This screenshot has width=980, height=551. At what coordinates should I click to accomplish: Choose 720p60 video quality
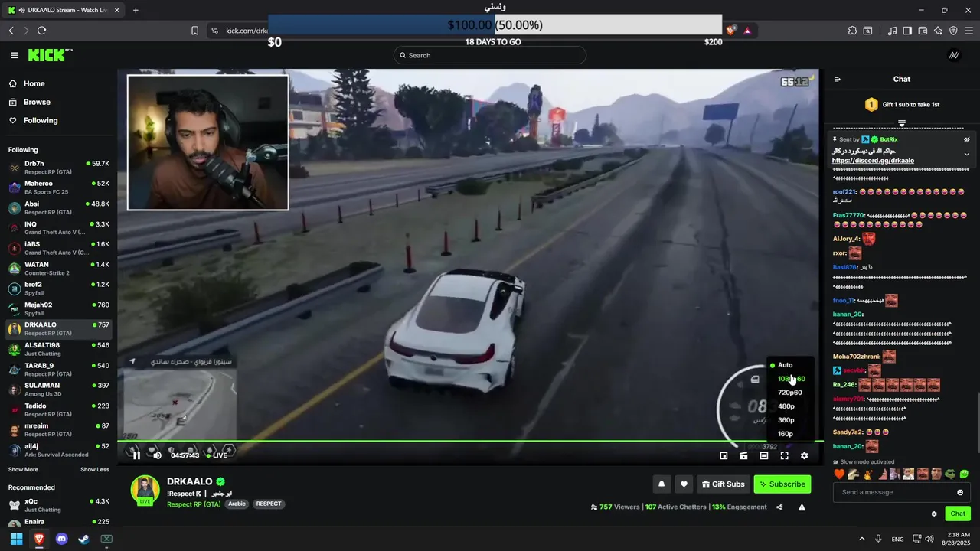(789, 393)
